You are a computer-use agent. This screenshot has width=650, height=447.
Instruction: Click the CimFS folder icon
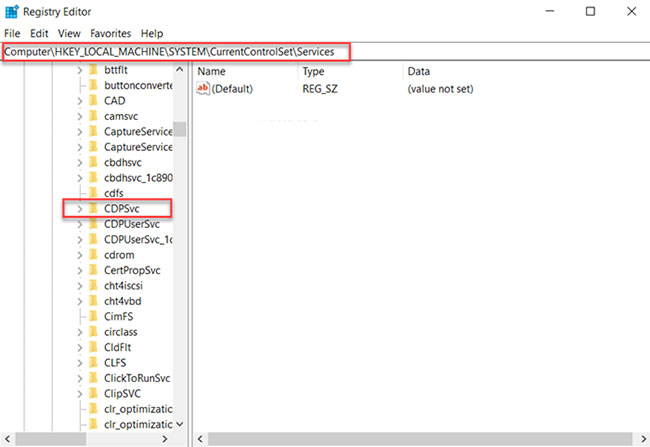tap(94, 316)
